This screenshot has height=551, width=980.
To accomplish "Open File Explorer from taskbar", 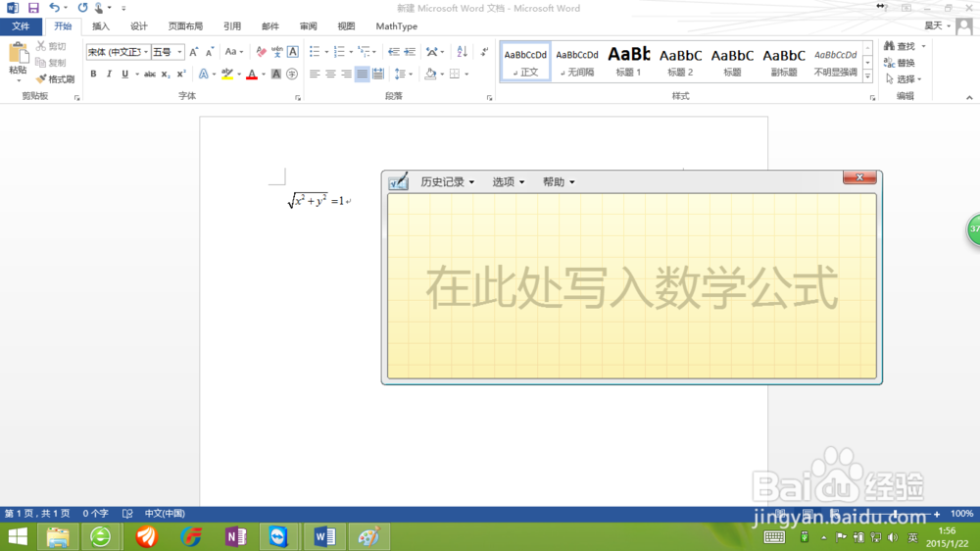I will [x=58, y=536].
